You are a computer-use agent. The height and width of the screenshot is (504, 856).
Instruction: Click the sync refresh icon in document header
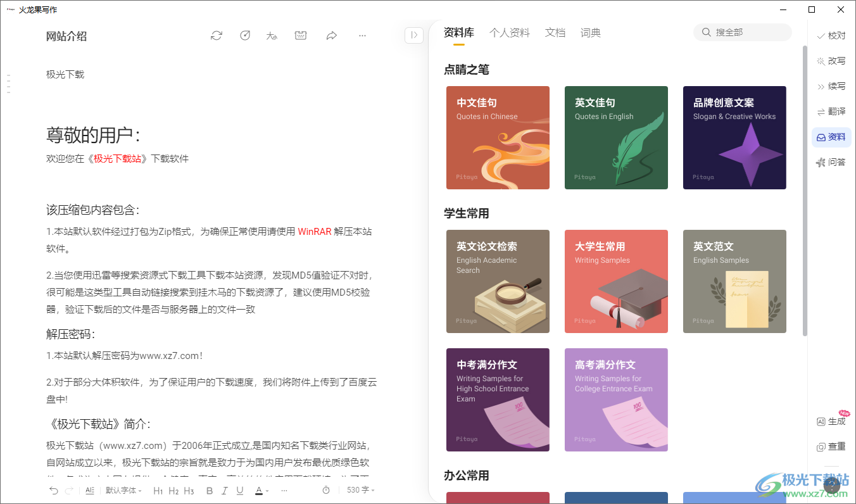click(x=217, y=35)
